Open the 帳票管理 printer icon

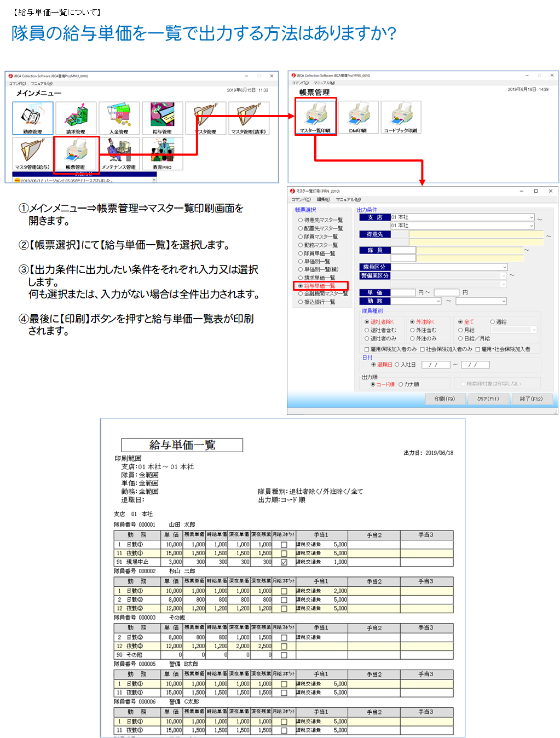point(76,153)
